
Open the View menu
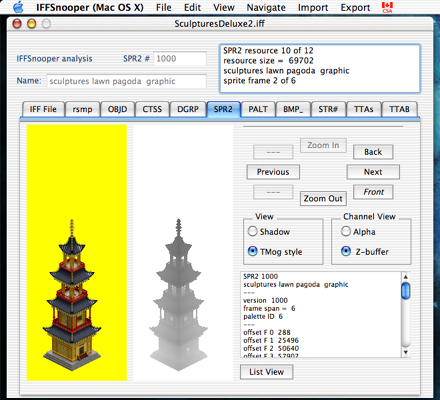224,7
